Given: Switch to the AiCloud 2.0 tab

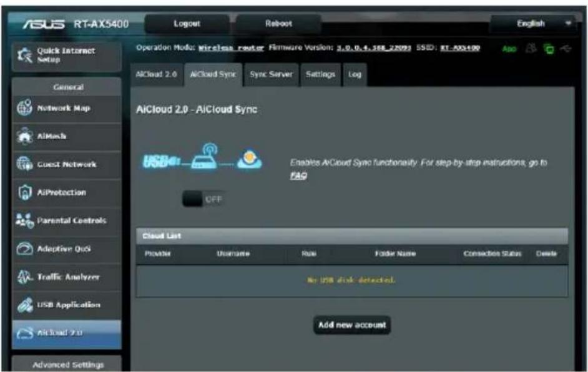Looking at the screenshot, I should point(157,74).
